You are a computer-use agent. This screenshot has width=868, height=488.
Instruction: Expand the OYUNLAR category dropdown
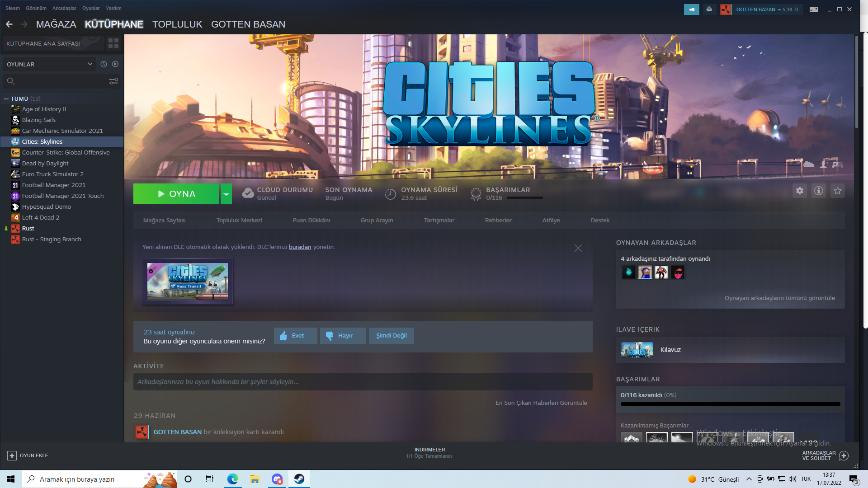pyautogui.click(x=50, y=64)
